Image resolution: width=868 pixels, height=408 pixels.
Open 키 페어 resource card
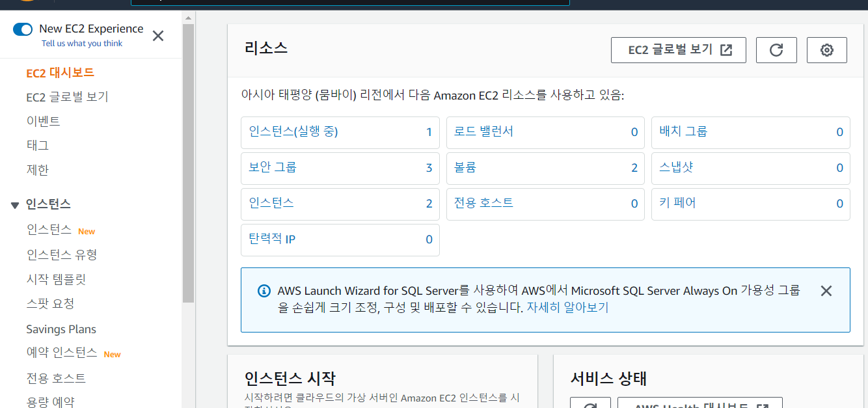click(751, 204)
